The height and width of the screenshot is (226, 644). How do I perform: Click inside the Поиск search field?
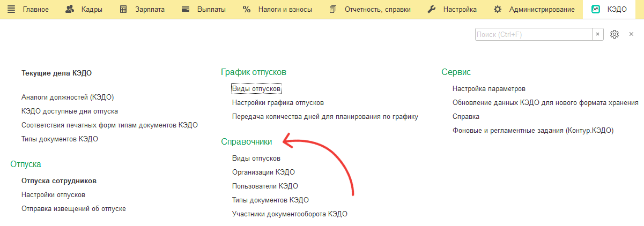coord(533,34)
